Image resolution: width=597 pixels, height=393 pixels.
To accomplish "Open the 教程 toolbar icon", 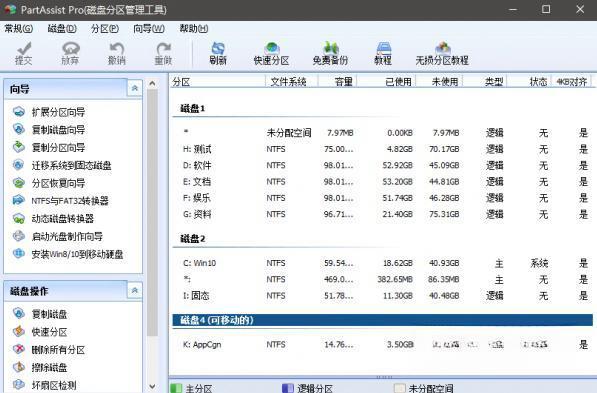I will click(x=383, y=53).
